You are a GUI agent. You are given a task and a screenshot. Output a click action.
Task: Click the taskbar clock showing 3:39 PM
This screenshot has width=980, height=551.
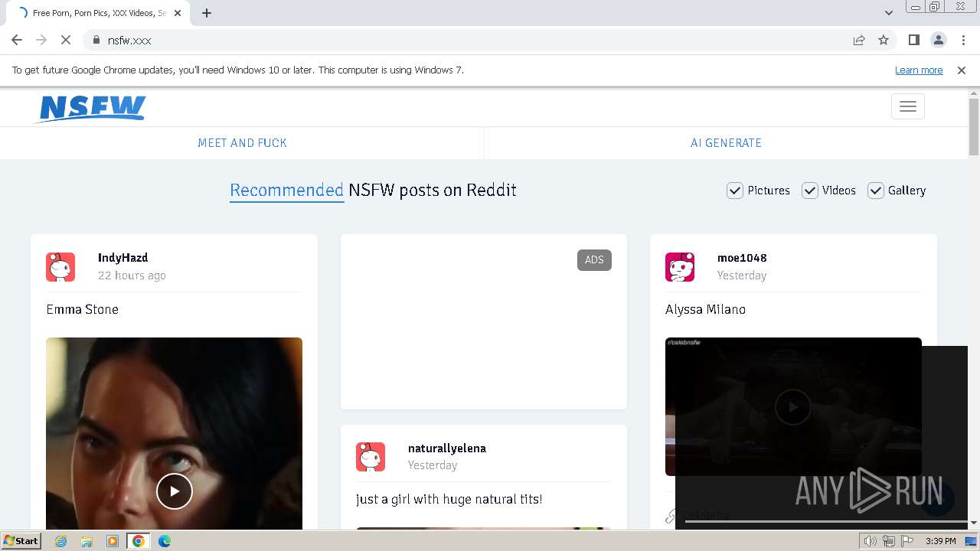(940, 541)
